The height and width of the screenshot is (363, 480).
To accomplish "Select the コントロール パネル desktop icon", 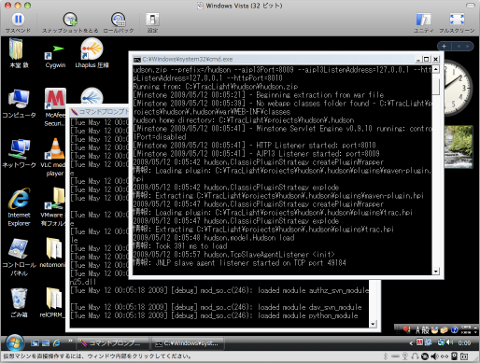I will pyautogui.click(x=19, y=257).
